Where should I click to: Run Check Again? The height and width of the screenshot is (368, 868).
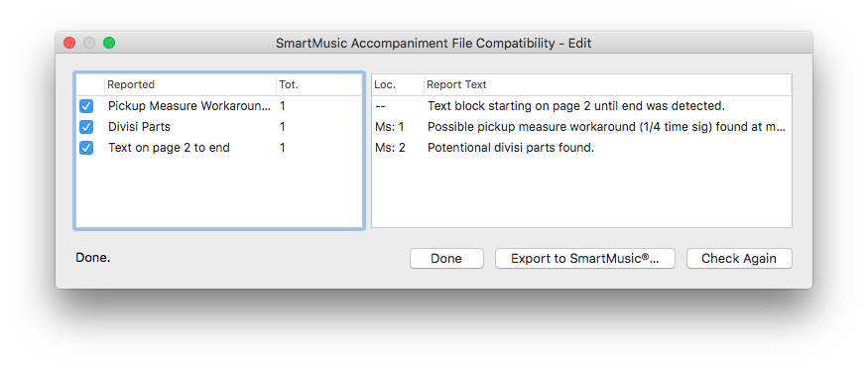[x=739, y=259]
